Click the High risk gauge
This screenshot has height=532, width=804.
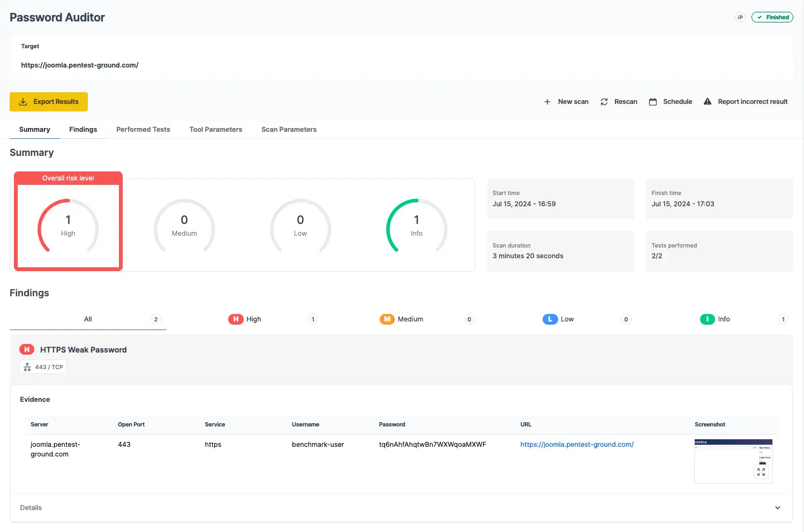[x=68, y=226]
